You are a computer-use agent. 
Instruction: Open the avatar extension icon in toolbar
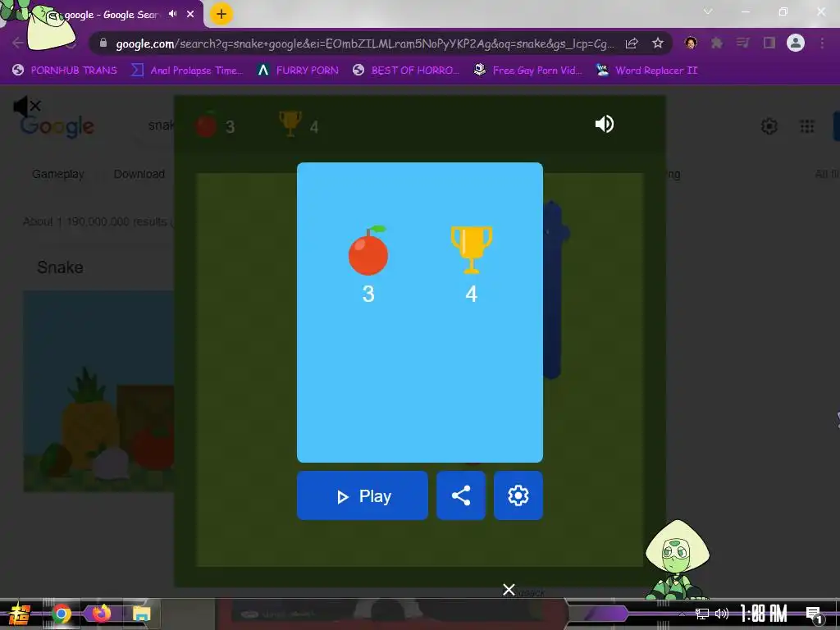(x=691, y=43)
